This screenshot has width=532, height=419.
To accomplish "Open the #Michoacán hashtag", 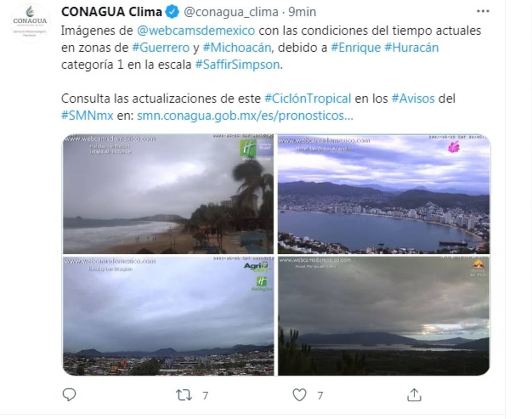I will [x=237, y=47].
